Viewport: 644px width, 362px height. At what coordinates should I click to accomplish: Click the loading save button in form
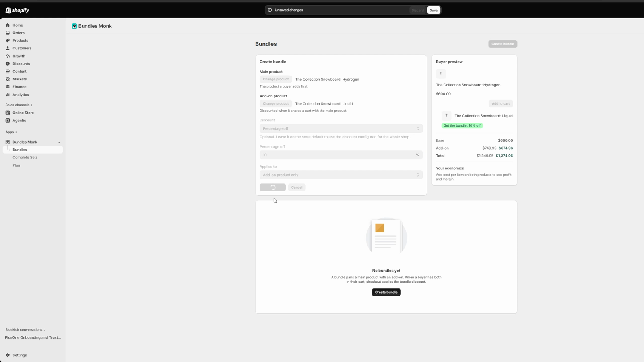pos(272,187)
